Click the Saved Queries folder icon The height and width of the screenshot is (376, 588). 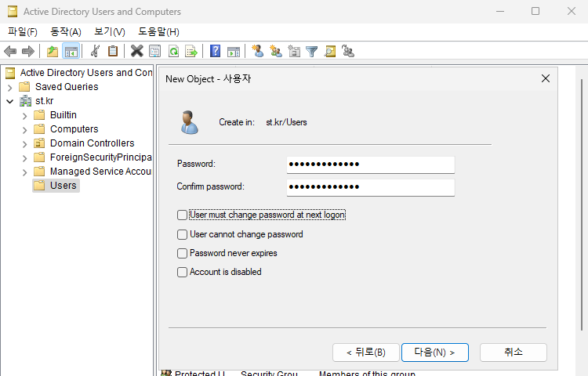pos(24,87)
